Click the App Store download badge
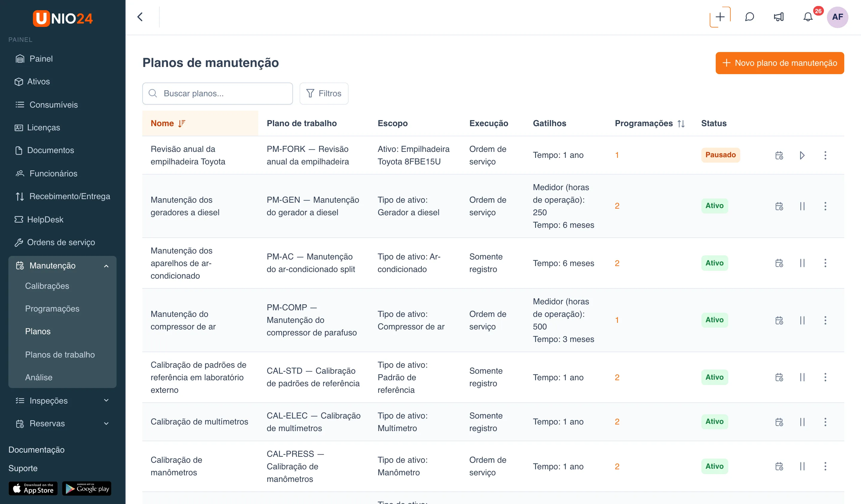This screenshot has height=504, width=861. click(33, 489)
